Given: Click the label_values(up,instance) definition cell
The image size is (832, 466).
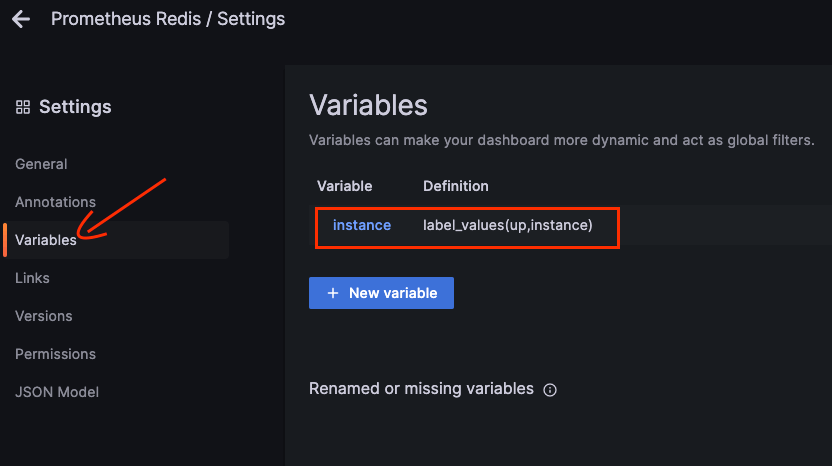Looking at the screenshot, I should tap(508, 225).
